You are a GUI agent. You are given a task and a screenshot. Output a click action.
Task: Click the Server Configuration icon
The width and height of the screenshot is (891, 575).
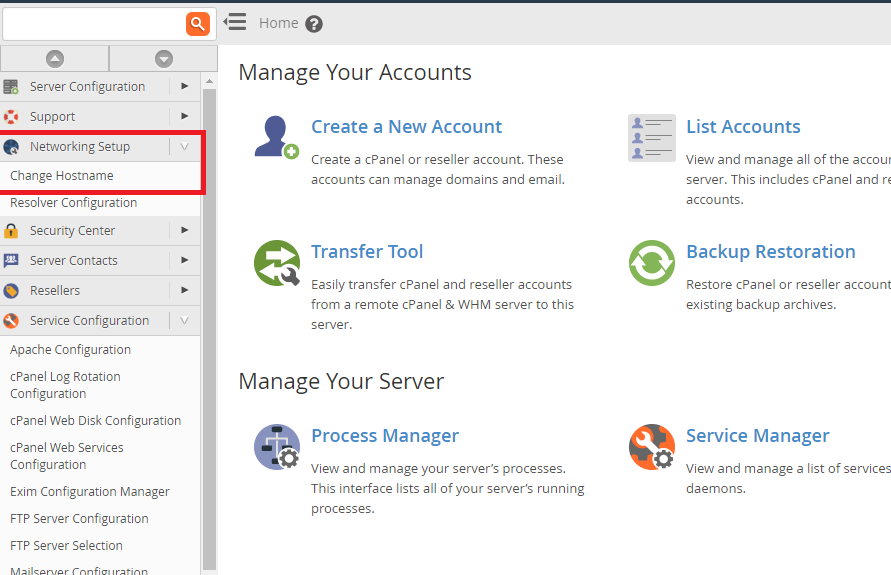11,87
